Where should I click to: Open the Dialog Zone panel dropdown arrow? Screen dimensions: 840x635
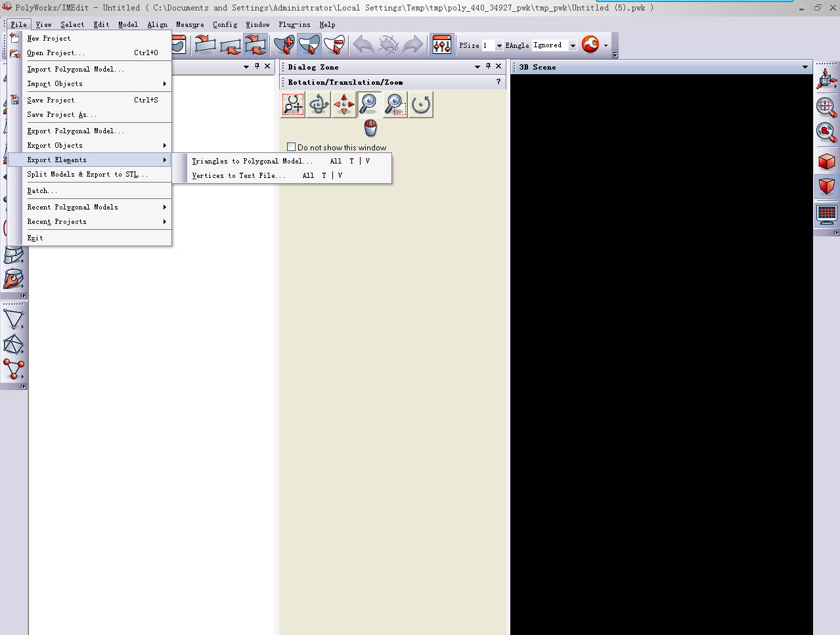(477, 67)
